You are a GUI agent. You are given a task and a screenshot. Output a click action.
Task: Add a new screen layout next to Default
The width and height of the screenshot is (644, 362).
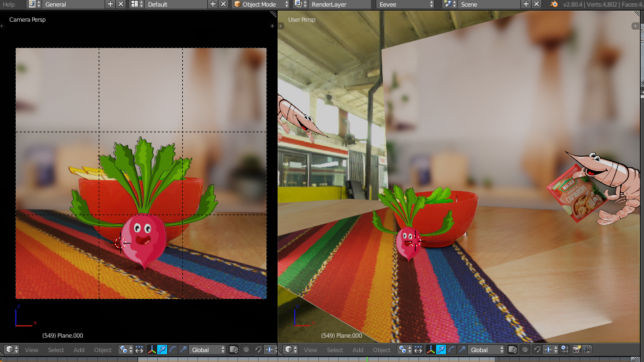pos(212,5)
